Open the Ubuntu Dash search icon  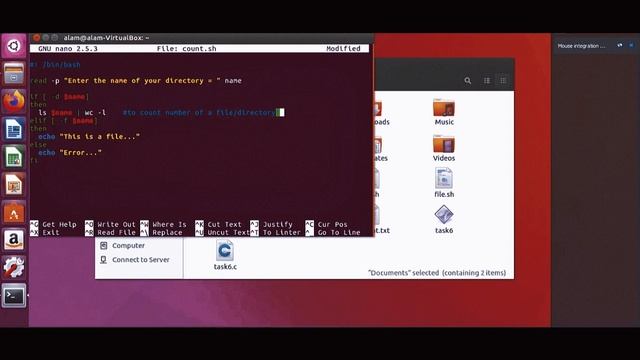[14, 46]
